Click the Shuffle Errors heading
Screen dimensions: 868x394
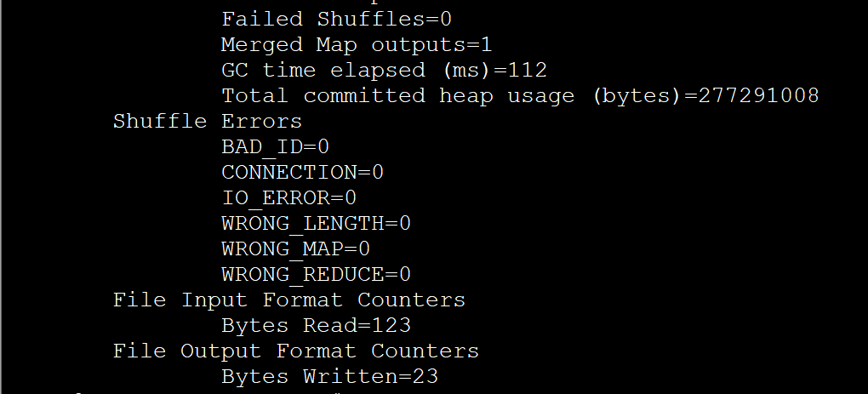[x=207, y=122]
